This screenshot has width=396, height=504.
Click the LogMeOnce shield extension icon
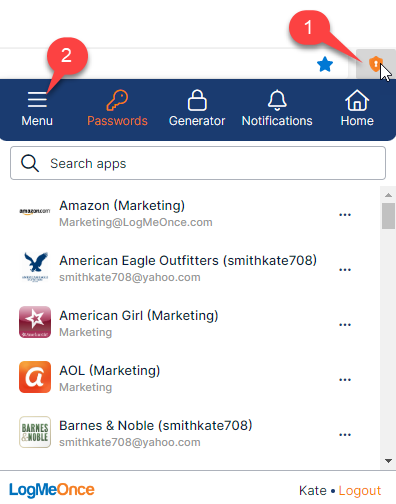pyautogui.click(x=375, y=64)
